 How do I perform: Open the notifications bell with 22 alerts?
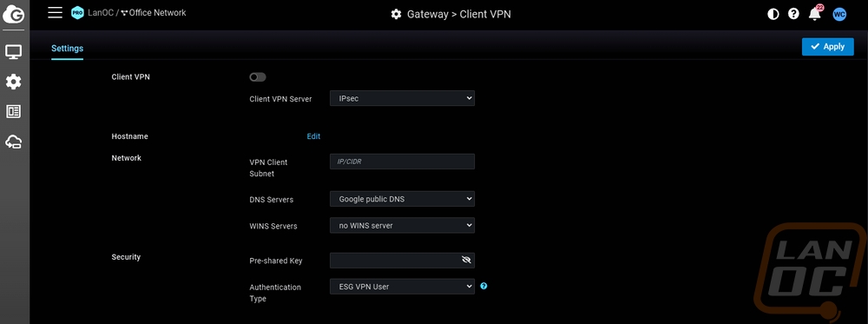(x=815, y=14)
